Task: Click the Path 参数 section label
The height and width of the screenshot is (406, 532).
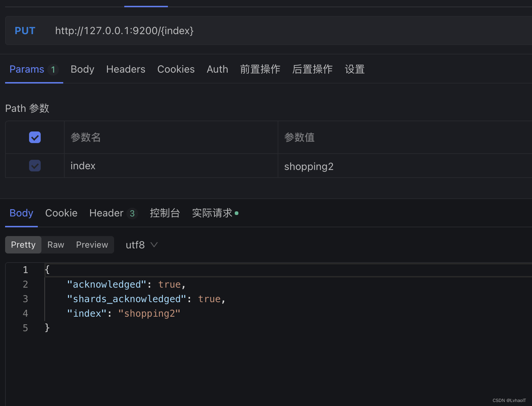Action: (27, 108)
